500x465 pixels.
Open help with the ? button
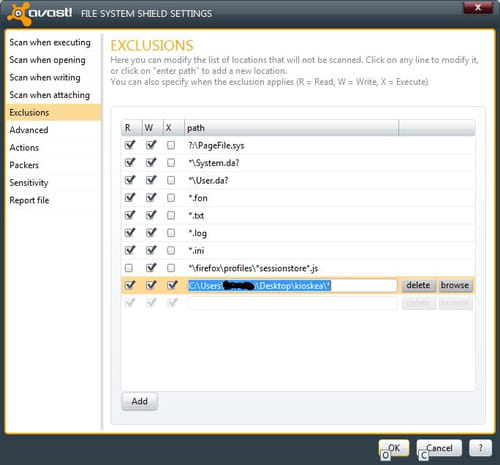pos(480,448)
